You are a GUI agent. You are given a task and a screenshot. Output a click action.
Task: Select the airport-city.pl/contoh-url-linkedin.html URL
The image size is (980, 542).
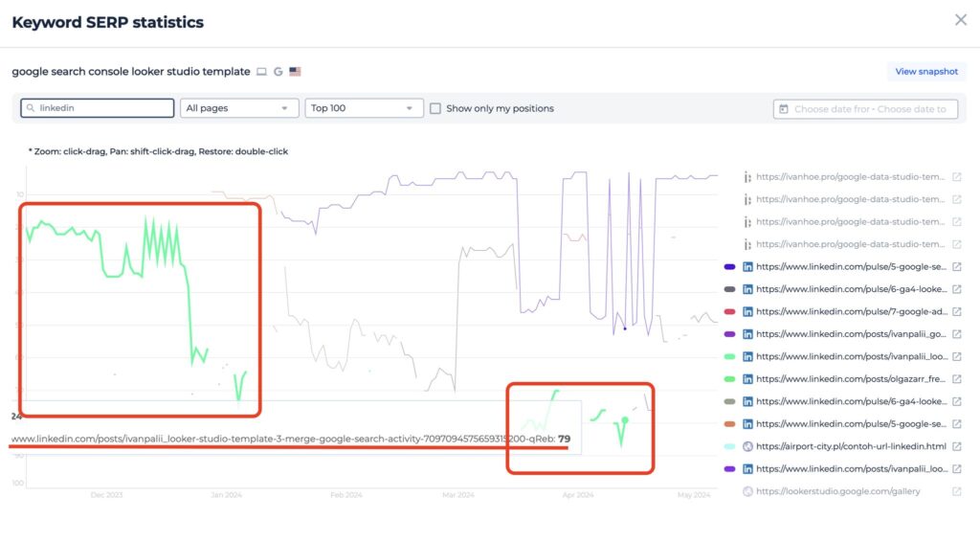[x=851, y=446]
